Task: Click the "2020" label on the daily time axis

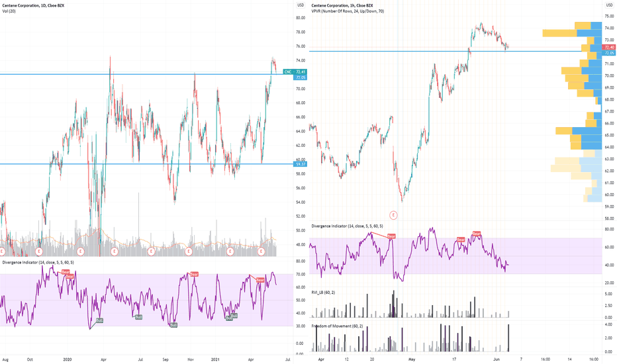Action: coord(68,359)
